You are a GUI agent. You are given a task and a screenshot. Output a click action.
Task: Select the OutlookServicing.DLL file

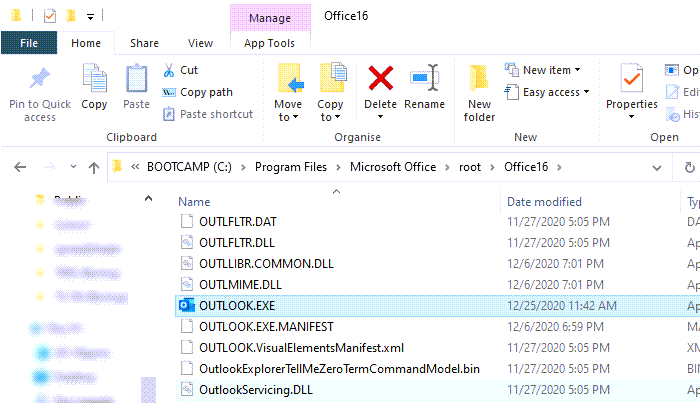coord(256,390)
